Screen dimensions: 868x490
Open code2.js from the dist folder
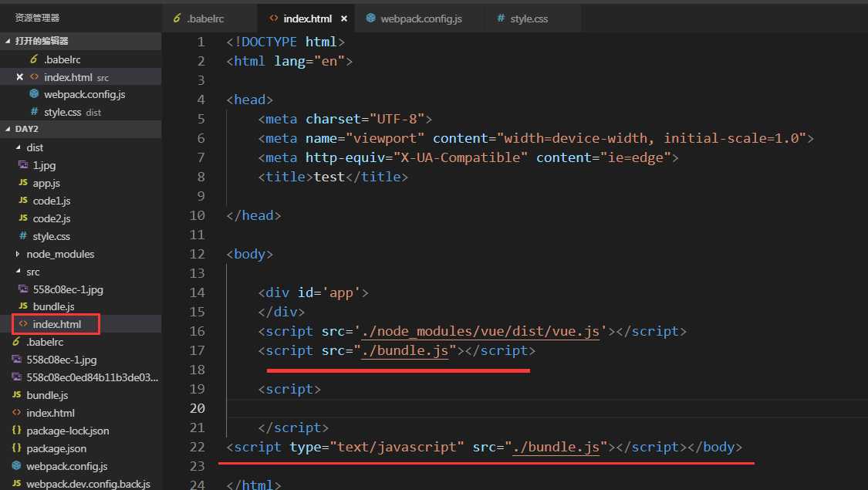[52, 218]
